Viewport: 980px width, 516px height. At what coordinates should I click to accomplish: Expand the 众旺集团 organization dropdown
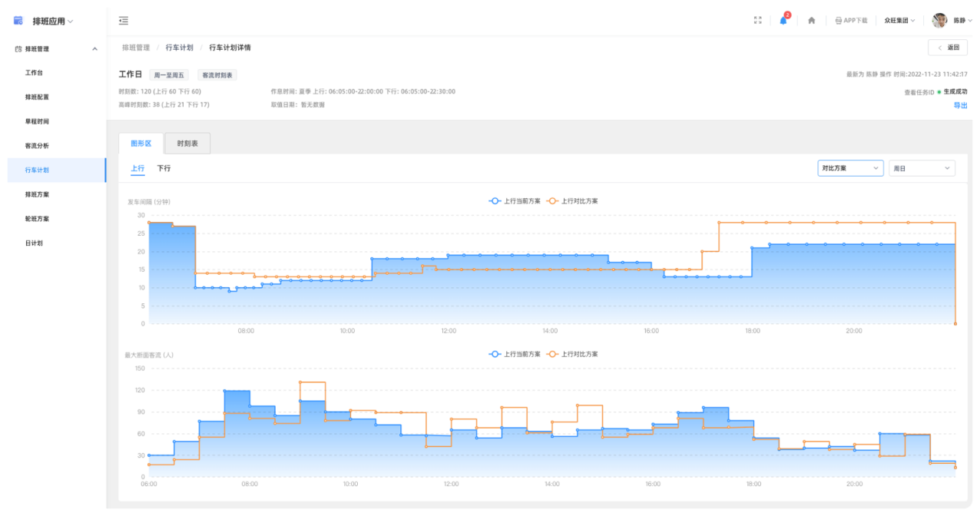(899, 21)
